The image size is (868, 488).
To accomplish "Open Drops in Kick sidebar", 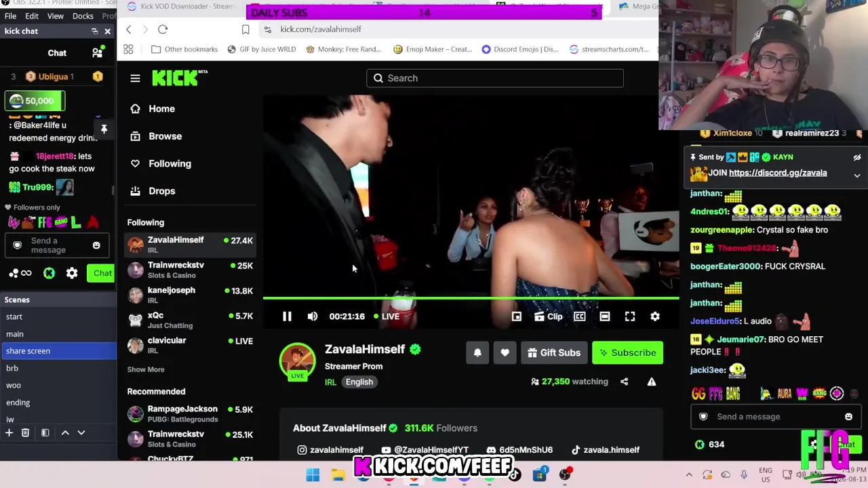I will (153, 191).
